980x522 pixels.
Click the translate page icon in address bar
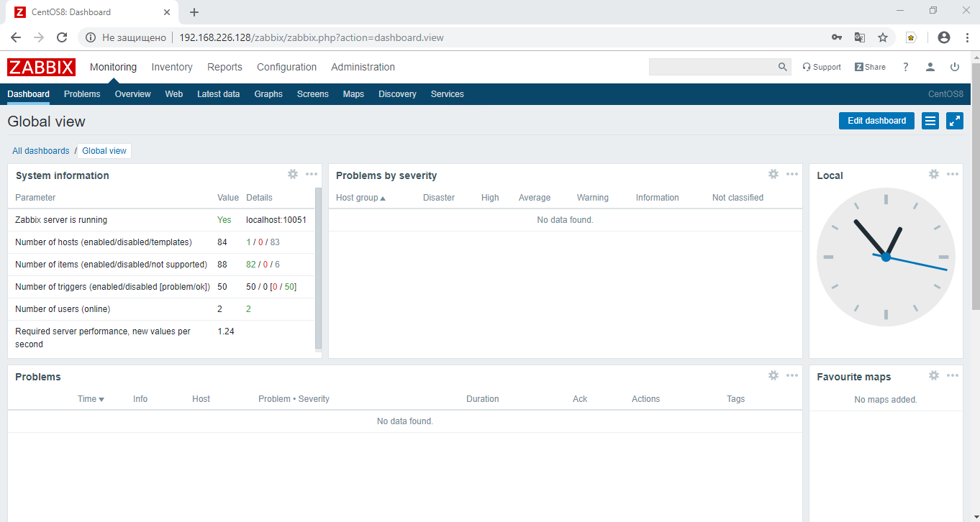[860, 37]
